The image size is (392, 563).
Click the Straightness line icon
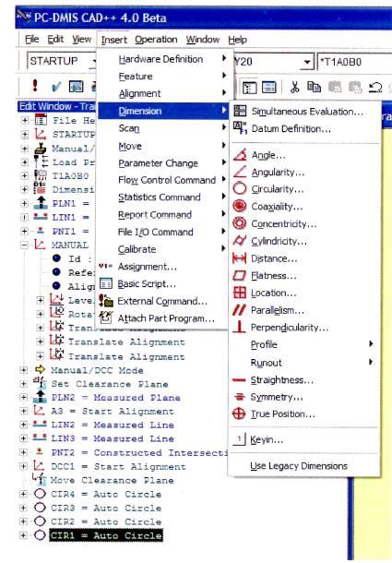239,380
